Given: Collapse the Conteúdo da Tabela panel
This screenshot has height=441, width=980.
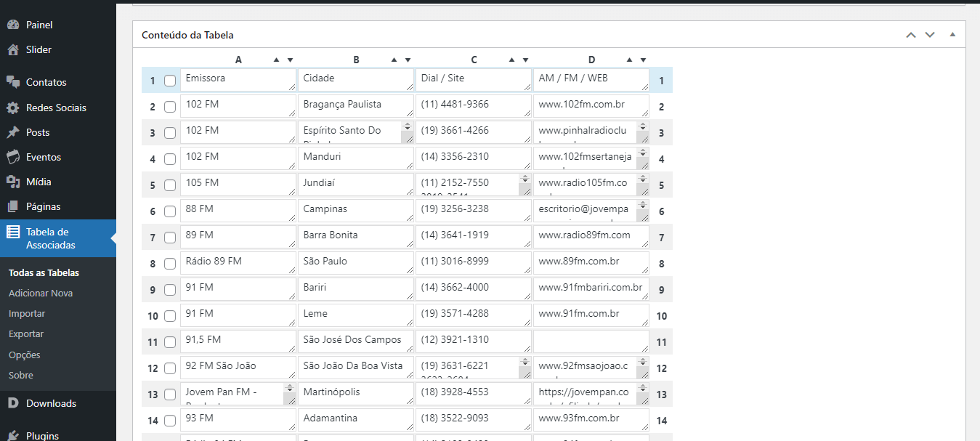Looking at the screenshot, I should (952, 35).
